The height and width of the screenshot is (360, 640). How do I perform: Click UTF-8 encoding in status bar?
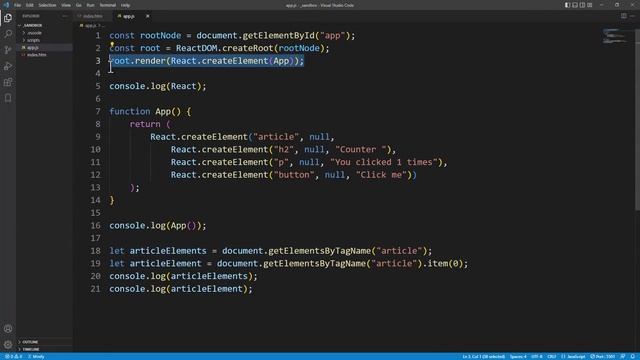click(537, 357)
